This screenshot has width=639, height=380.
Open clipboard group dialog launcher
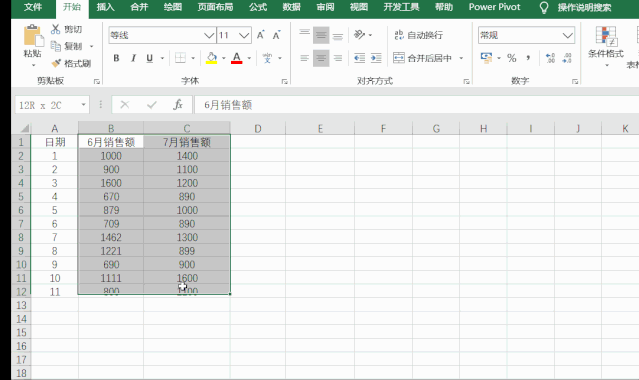point(97,82)
